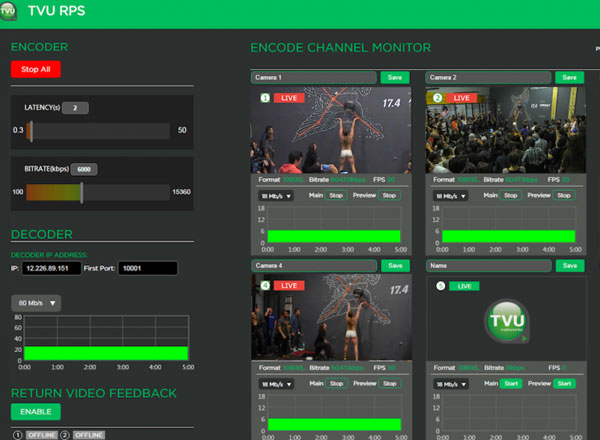
Task: Edit the First Port field
Action: coord(148,268)
